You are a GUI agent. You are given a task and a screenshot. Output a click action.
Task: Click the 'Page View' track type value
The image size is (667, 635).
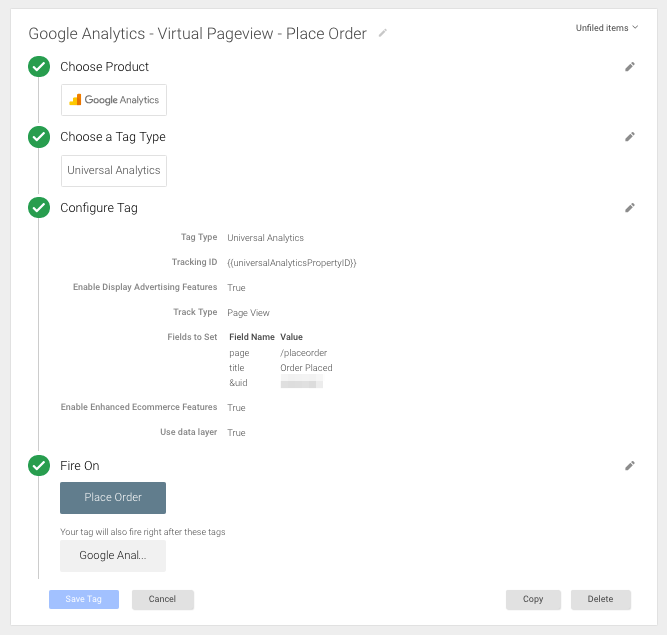pos(248,313)
